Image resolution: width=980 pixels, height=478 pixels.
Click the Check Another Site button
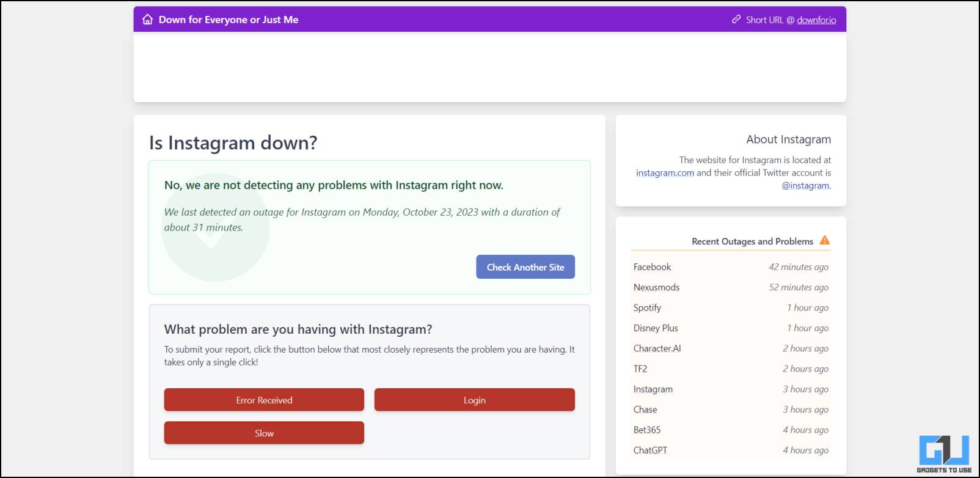(x=525, y=267)
